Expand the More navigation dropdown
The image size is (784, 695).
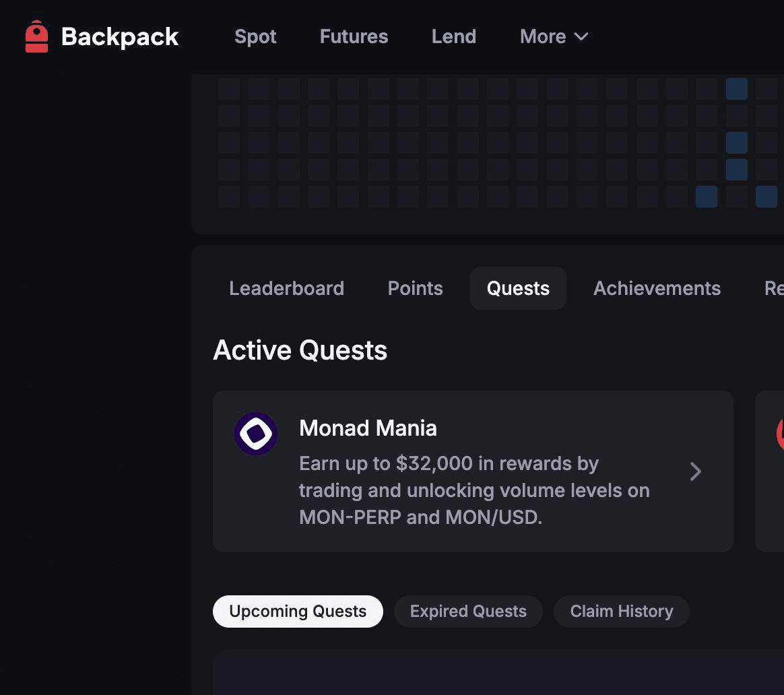coord(554,36)
